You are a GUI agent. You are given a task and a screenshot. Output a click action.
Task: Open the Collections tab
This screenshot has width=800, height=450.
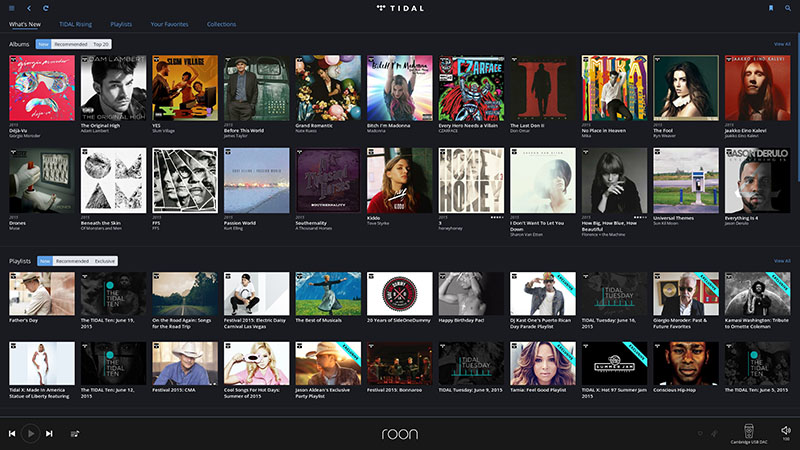point(221,24)
